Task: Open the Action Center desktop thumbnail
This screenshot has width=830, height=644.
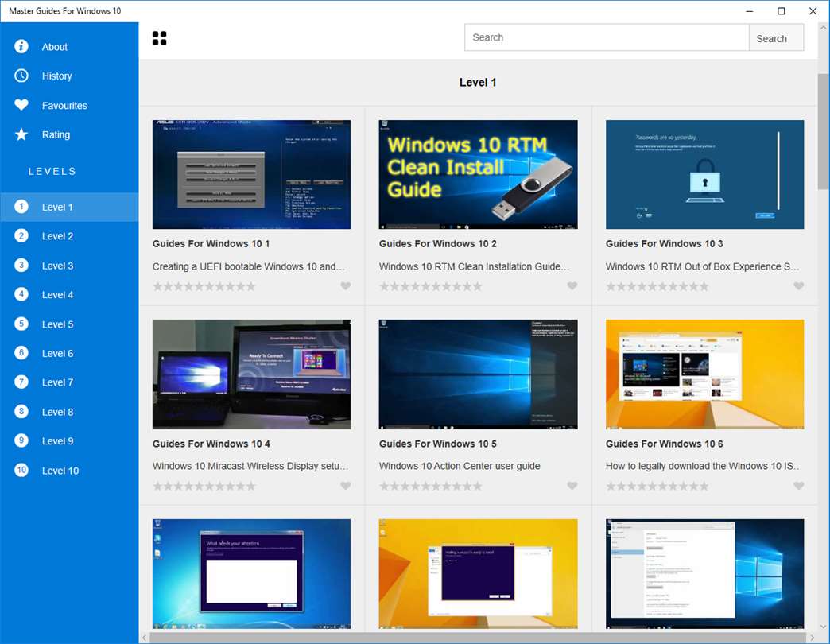Action: (478, 374)
